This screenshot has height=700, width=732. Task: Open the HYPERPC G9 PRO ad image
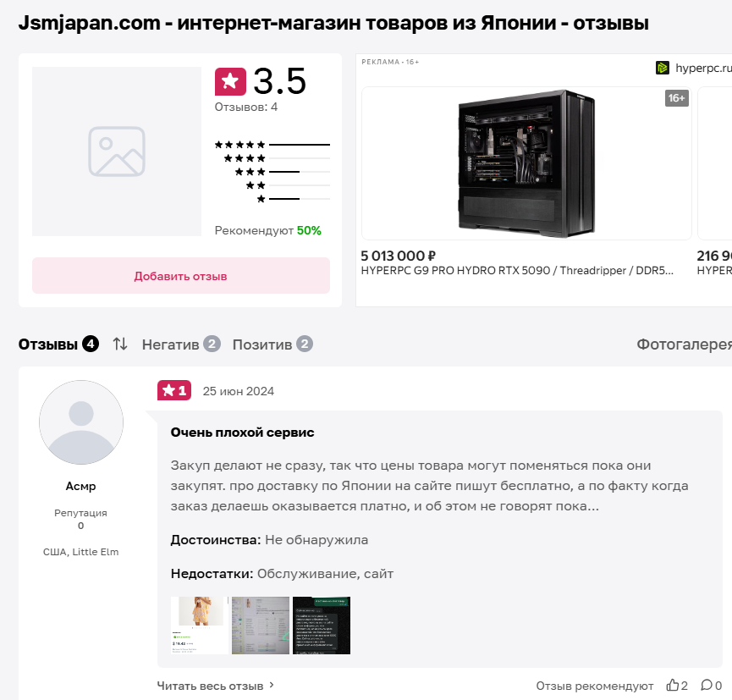pyautogui.click(x=526, y=163)
